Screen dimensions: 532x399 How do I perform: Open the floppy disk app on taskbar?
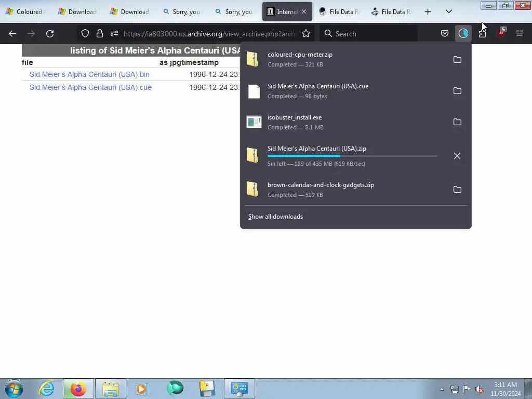pos(207,389)
